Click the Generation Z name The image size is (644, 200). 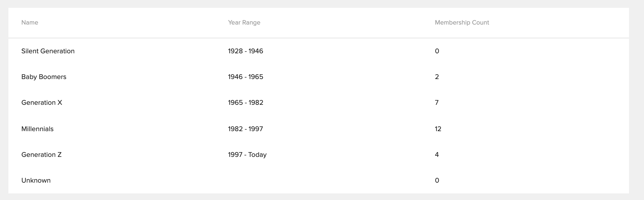point(41,155)
